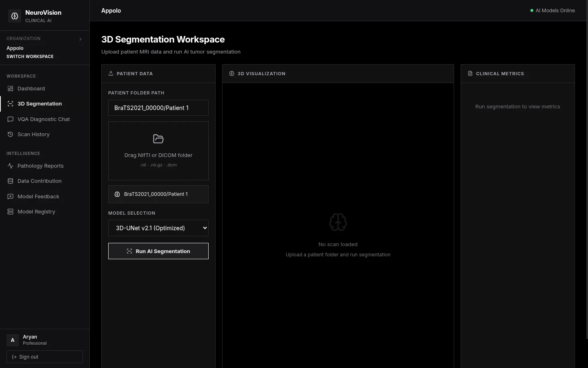The height and width of the screenshot is (368, 588).
Task: Click the patient folder path input field
Action: coord(158,108)
